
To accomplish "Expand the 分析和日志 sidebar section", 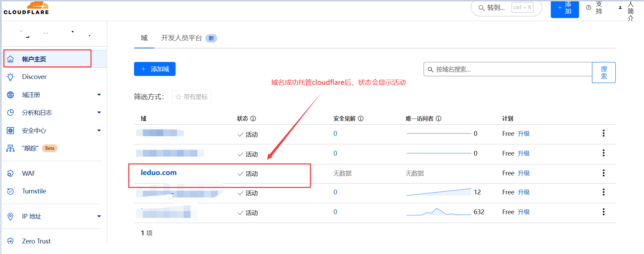I will [x=99, y=112].
